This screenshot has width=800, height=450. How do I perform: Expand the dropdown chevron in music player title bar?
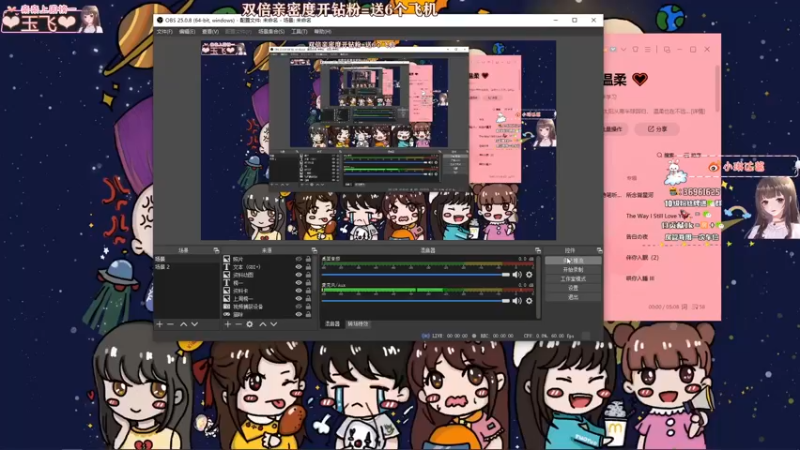(x=623, y=49)
